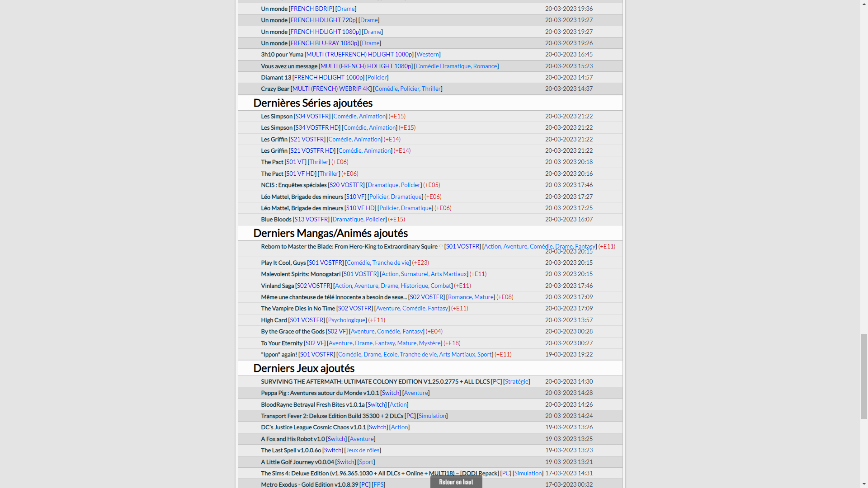Click Action, Aventure, Drame, Historique, Combat genres
Image resolution: width=868 pixels, height=488 pixels.
tap(393, 286)
